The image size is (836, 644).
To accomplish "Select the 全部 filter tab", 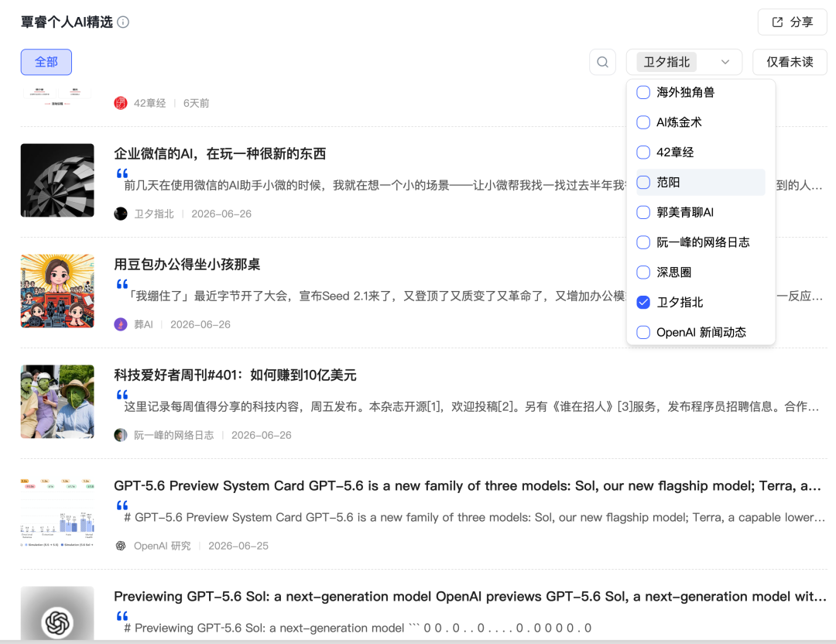I will 46,63.
